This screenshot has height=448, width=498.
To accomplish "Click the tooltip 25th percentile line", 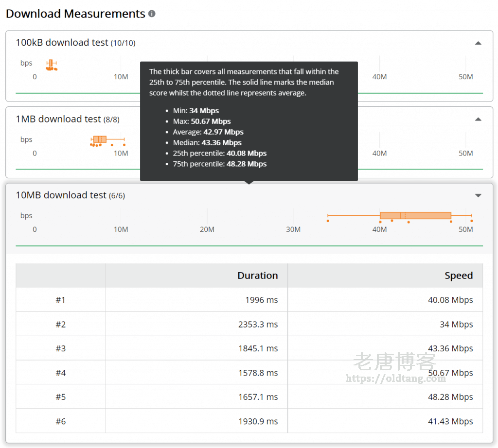I will pos(219,153).
